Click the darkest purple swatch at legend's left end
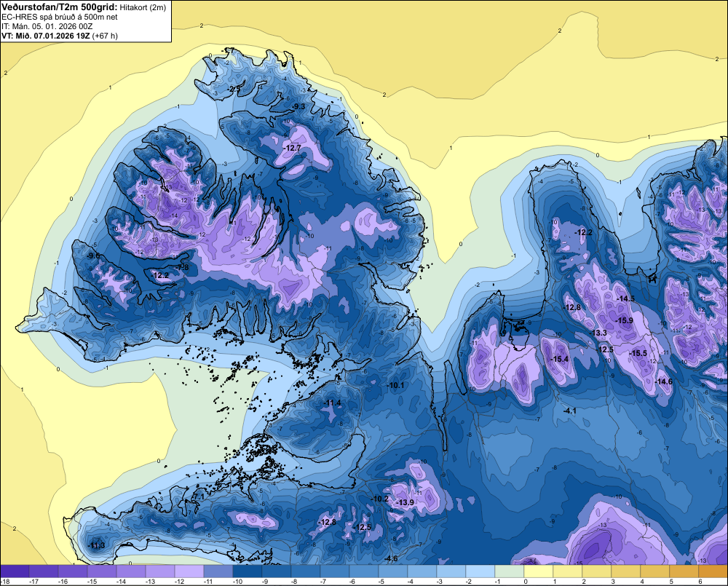 click(15, 571)
